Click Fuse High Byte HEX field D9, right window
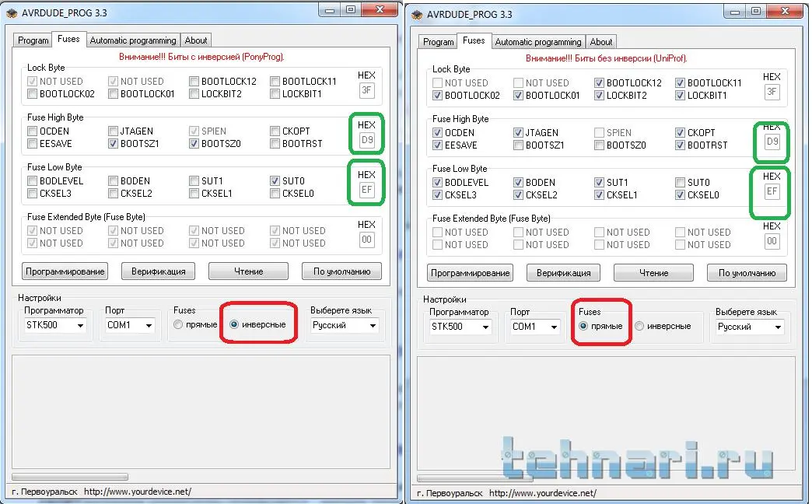Viewport: 812px width, 504px height. click(x=772, y=142)
